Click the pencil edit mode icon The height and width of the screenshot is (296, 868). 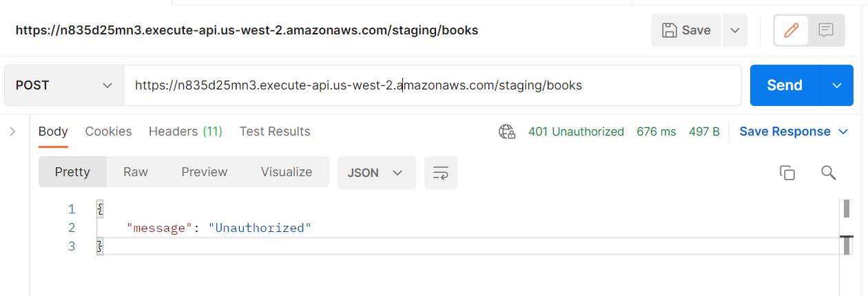click(x=792, y=30)
